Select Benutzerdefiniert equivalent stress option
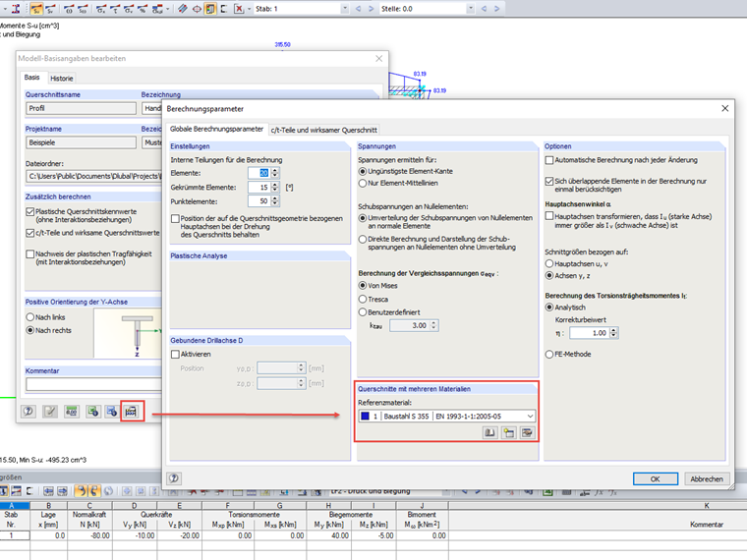This screenshot has height=560, width=747. pos(363,312)
